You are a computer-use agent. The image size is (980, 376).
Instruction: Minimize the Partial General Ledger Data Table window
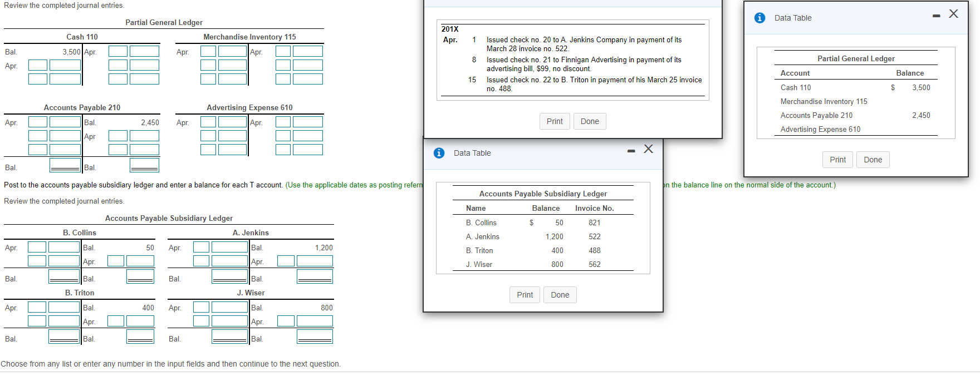point(937,16)
